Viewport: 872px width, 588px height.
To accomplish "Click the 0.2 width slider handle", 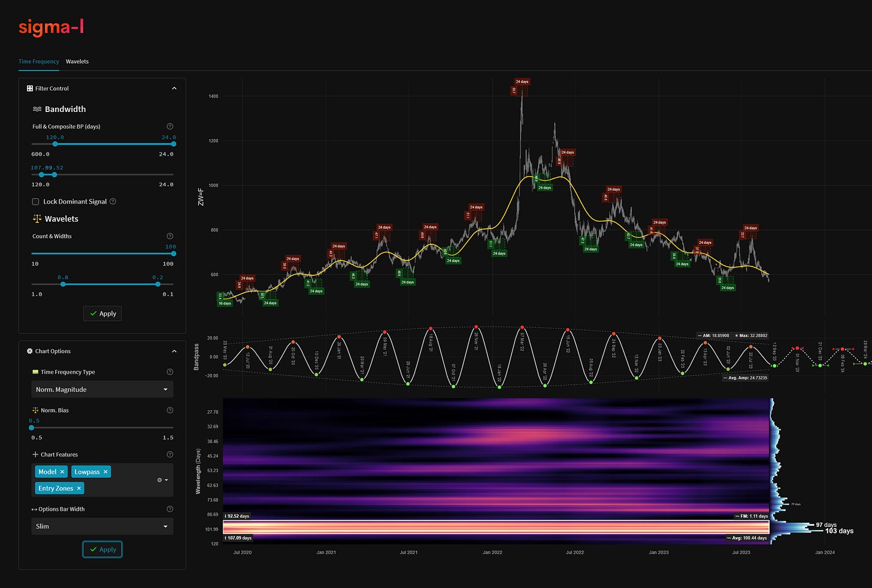I will 158,284.
